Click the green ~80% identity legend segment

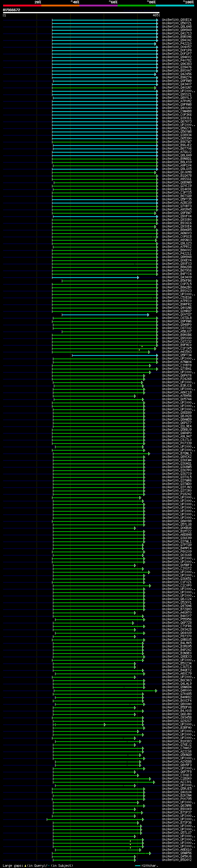coord(137,6)
